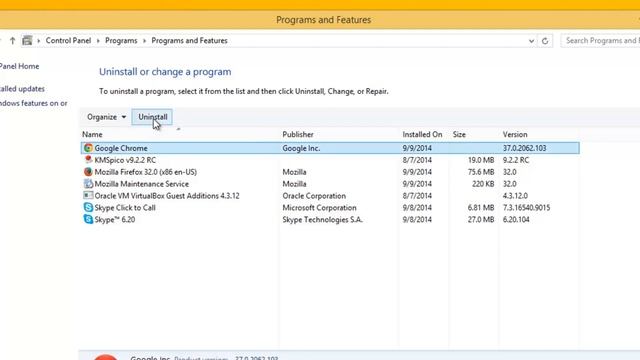Screen dimensions: 640x360
Task: Go up one level with the up arrow
Action: point(12,40)
